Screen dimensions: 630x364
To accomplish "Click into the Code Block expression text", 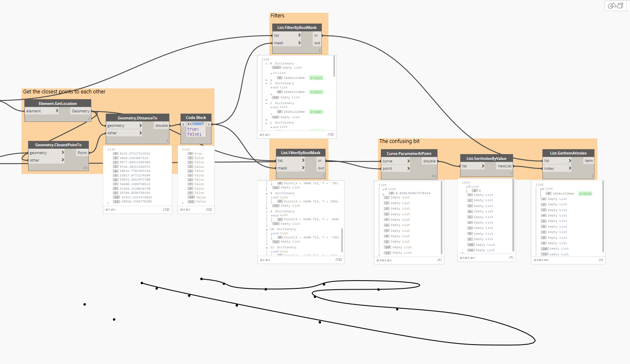I will pyautogui.click(x=195, y=129).
